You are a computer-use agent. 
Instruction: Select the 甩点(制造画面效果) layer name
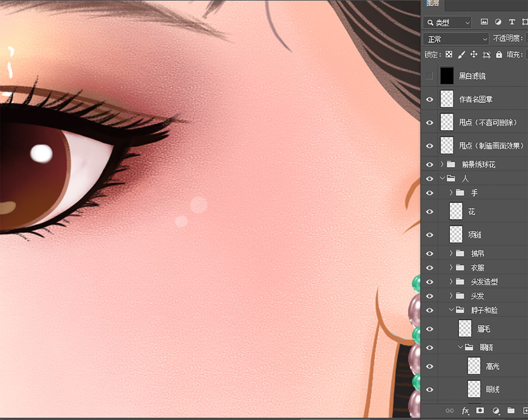[x=491, y=145]
